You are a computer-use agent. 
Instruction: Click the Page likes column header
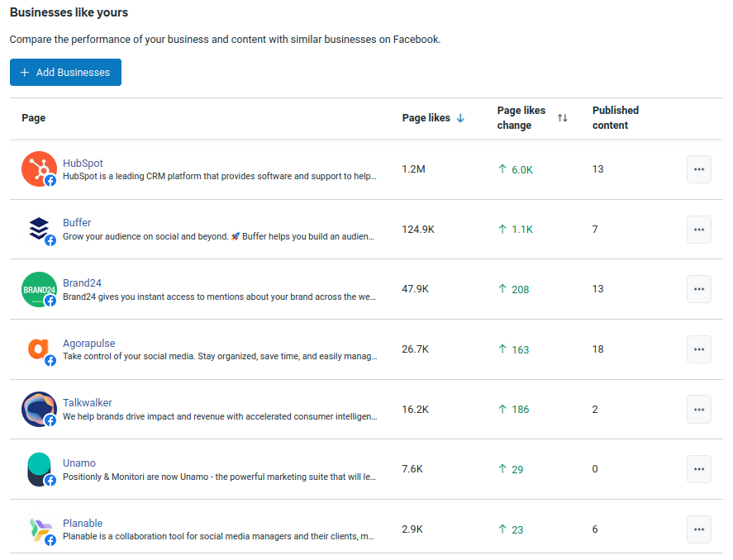[x=426, y=118]
